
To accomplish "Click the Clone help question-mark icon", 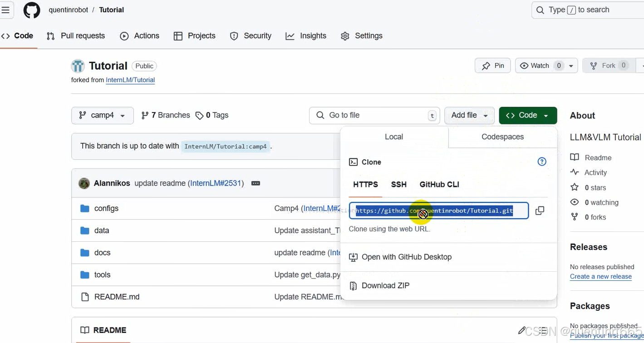I will click(542, 162).
